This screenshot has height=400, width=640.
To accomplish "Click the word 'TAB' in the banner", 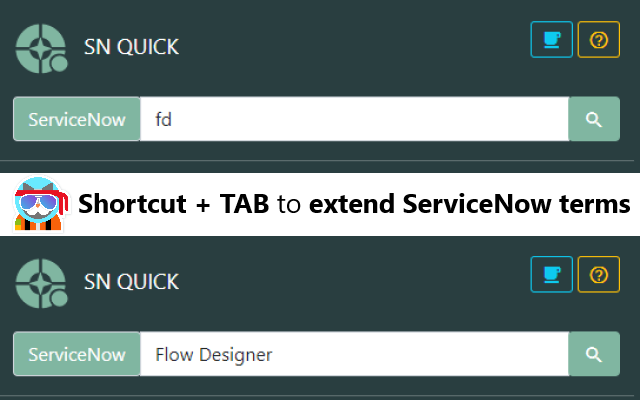I will pyautogui.click(x=243, y=204).
